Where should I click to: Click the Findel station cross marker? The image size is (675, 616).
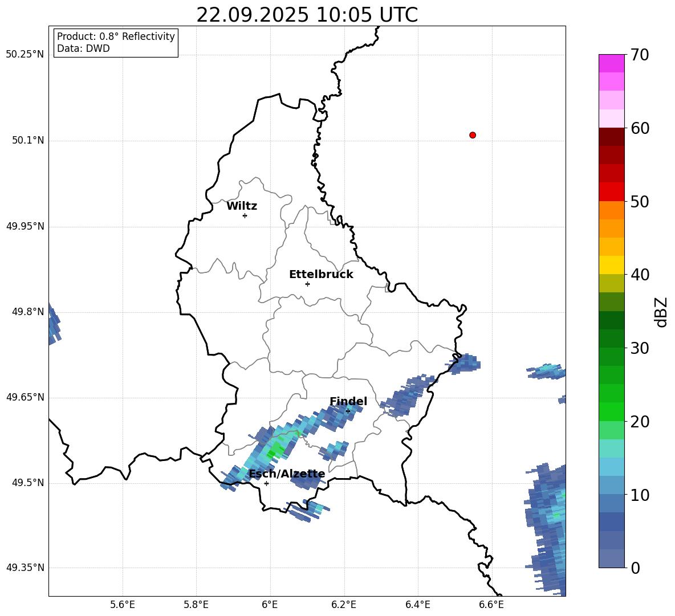348,411
